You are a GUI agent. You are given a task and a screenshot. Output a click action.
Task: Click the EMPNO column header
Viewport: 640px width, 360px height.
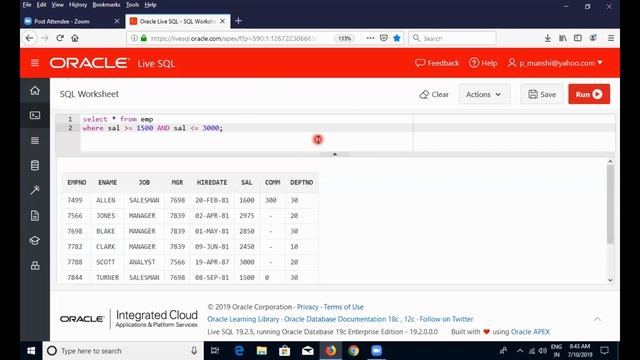pyautogui.click(x=77, y=182)
